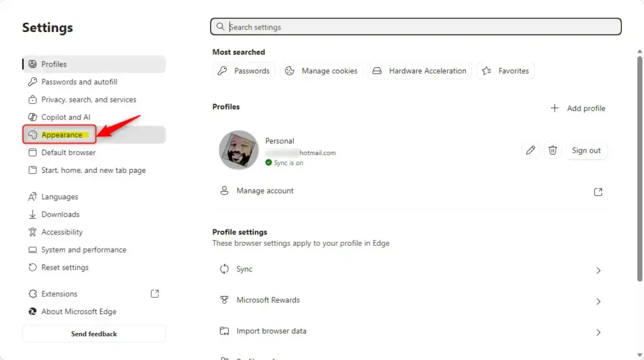Open Copilot and AI settings label
This screenshot has width=644, height=360.
tap(65, 117)
